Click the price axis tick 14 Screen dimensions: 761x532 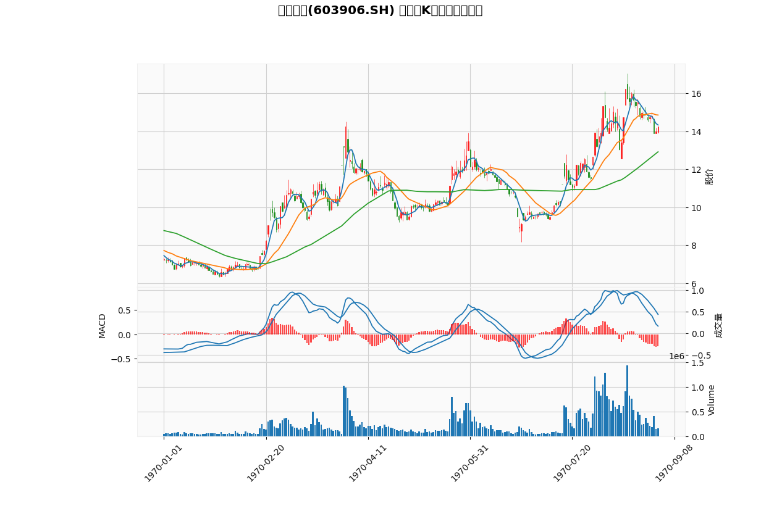point(696,132)
